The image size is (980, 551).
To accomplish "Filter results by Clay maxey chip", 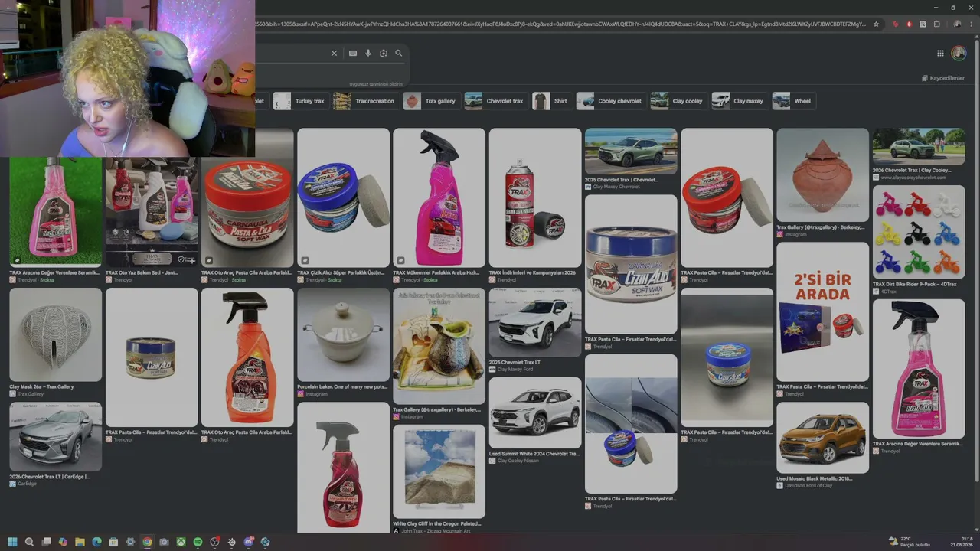I will [739, 101].
